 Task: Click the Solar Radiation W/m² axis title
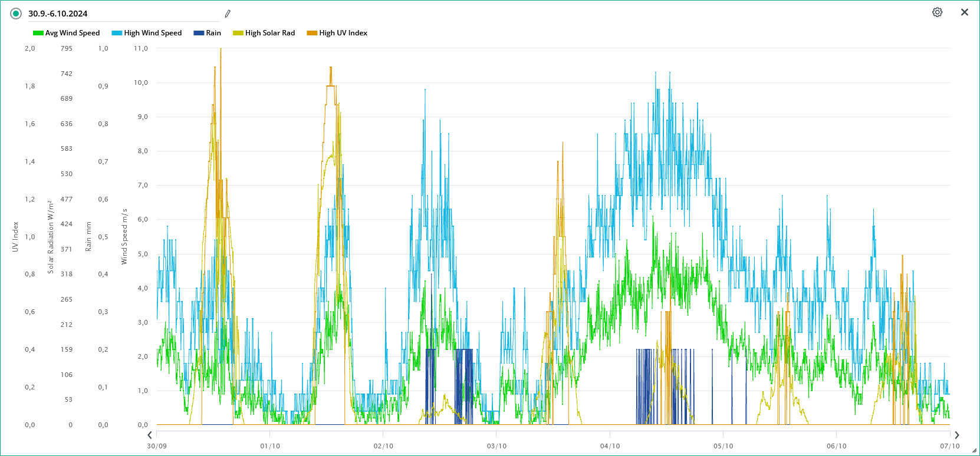click(51, 236)
